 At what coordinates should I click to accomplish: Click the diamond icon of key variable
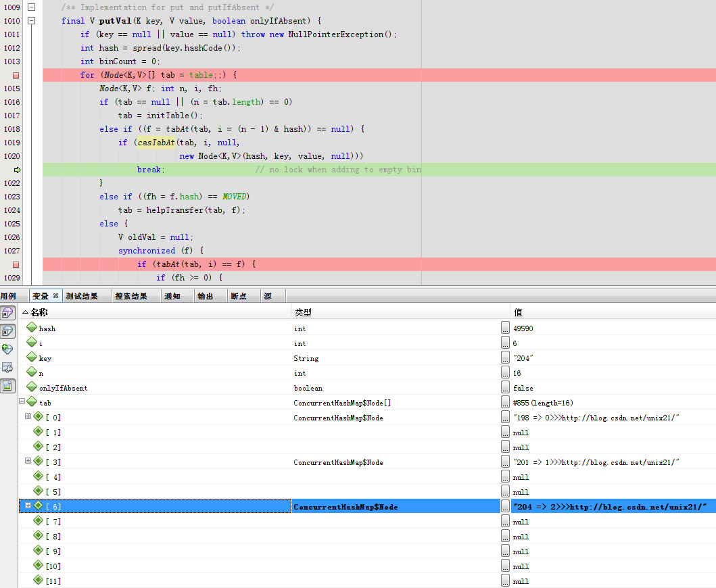tap(32, 357)
